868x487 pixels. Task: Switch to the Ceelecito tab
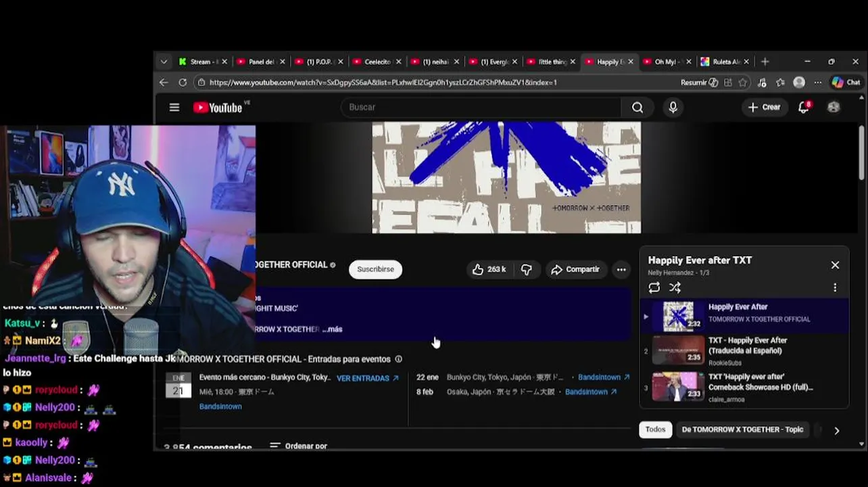tap(377, 62)
